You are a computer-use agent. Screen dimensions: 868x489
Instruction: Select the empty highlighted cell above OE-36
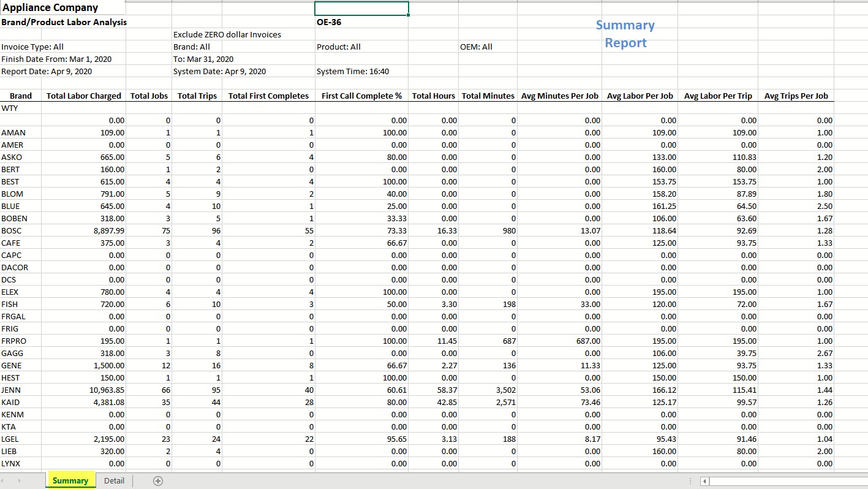(x=361, y=9)
